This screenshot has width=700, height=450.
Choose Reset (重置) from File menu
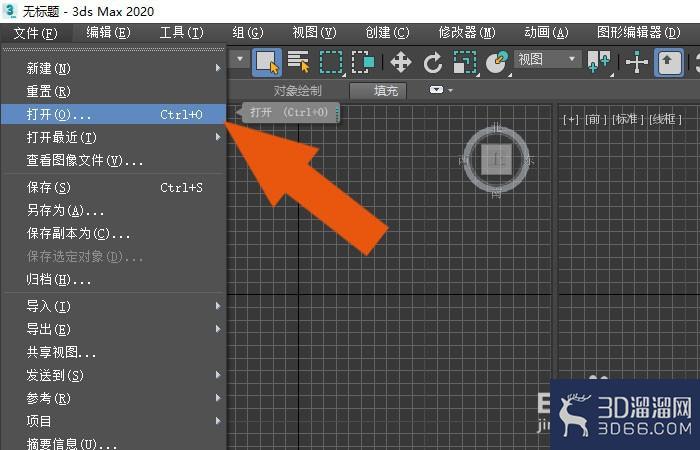click(x=113, y=92)
